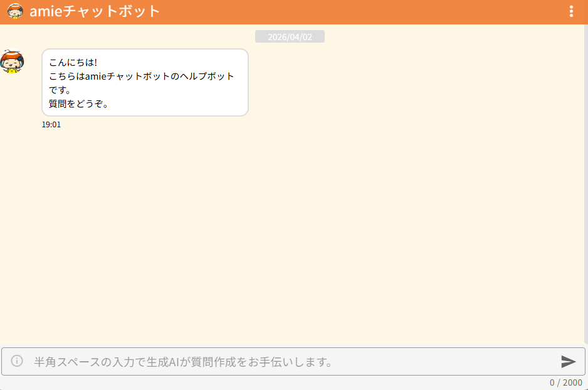The width and height of the screenshot is (588, 390).
Task: Click the bot avatar beside the greeting
Action: tap(12, 62)
